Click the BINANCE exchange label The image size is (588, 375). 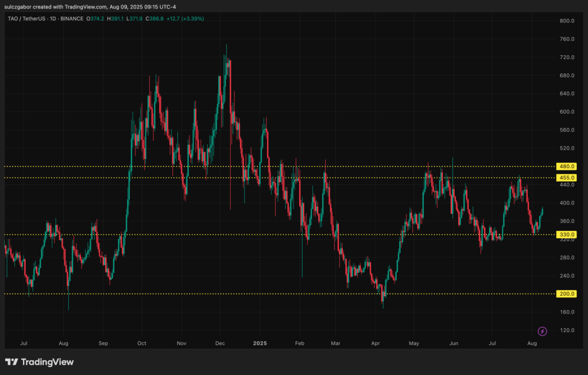pos(72,19)
